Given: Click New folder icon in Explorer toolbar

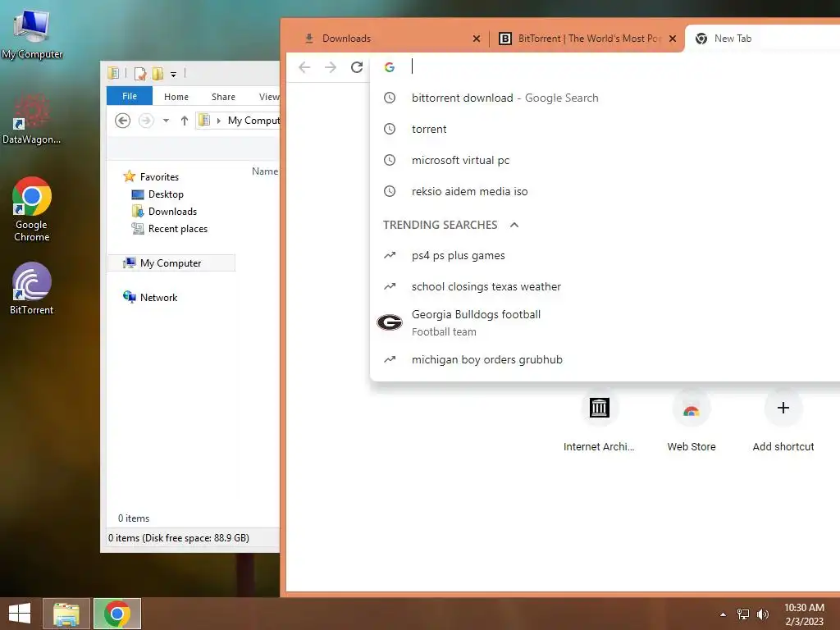Looking at the screenshot, I should (x=157, y=73).
